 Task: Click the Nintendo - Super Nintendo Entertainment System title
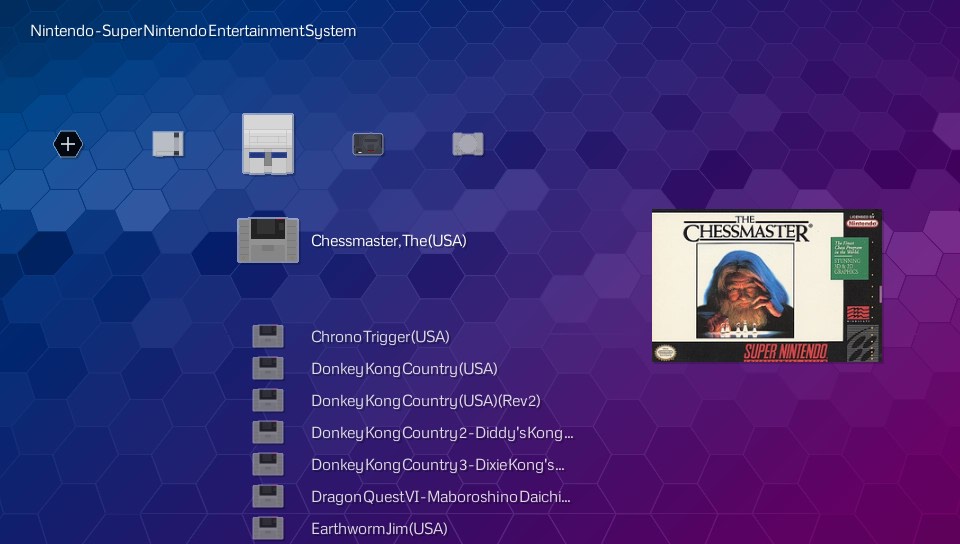[193, 31]
